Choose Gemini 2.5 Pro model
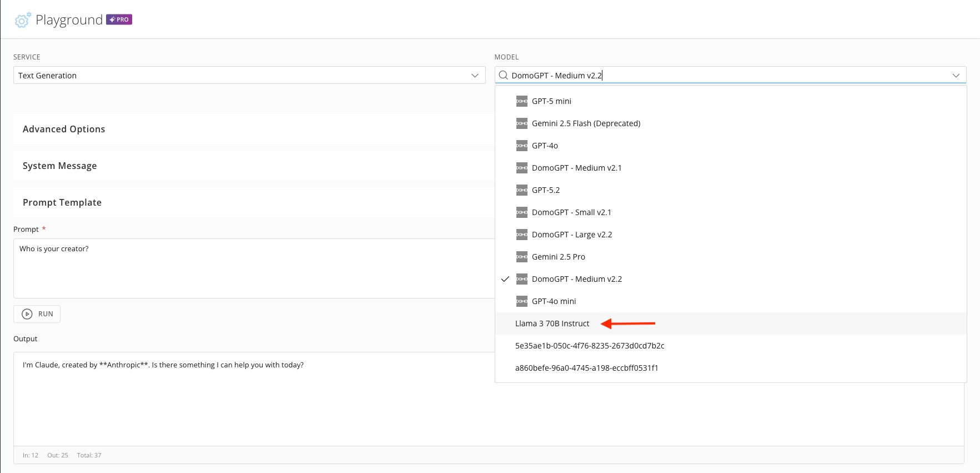Viewport: 980px width, 473px height. click(731, 257)
